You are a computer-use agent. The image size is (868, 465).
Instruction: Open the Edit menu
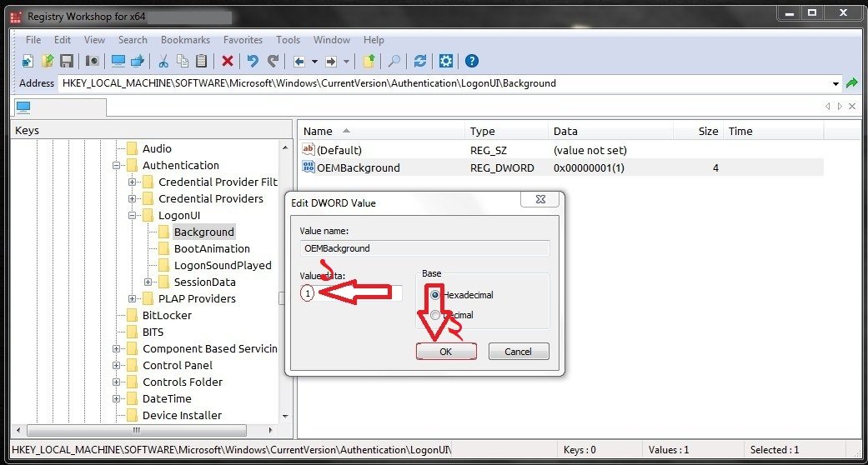(62, 40)
